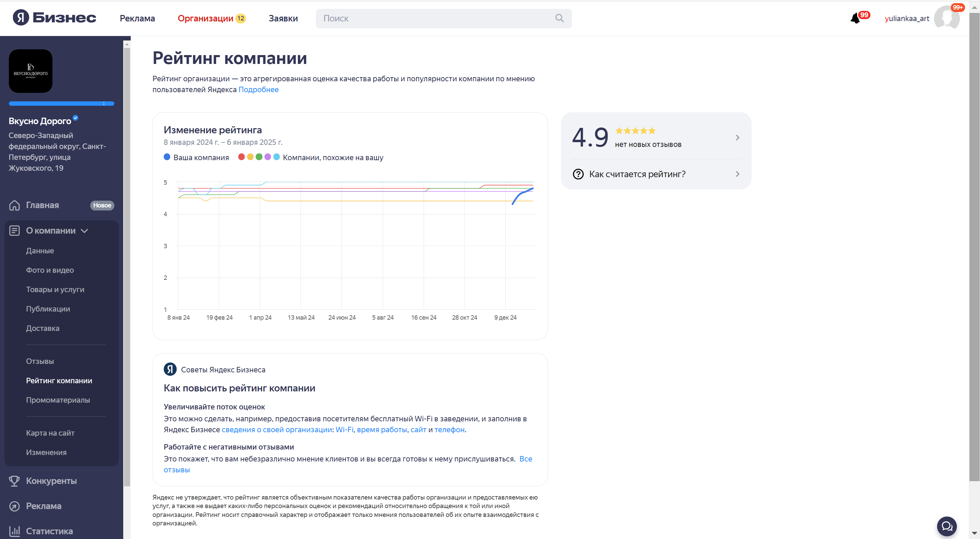Collapse the О компании section chevron
This screenshot has width=980, height=539.
(84, 231)
